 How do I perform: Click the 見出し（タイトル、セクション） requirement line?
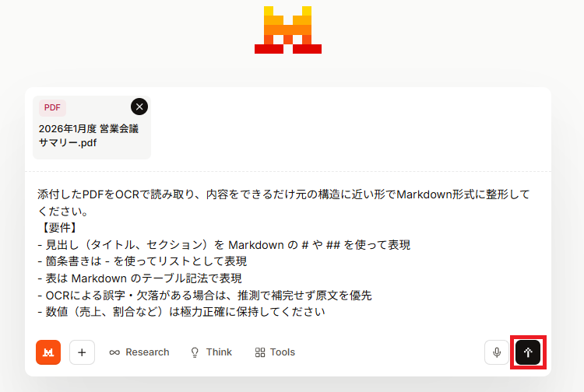point(223,245)
